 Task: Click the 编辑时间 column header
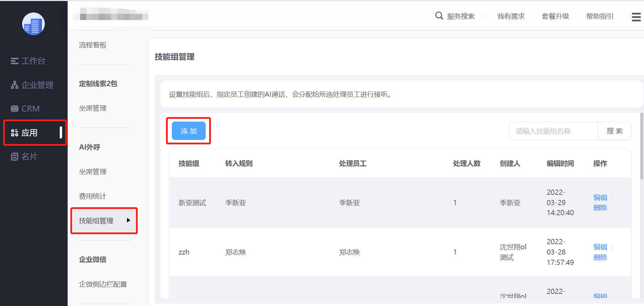[x=560, y=163]
